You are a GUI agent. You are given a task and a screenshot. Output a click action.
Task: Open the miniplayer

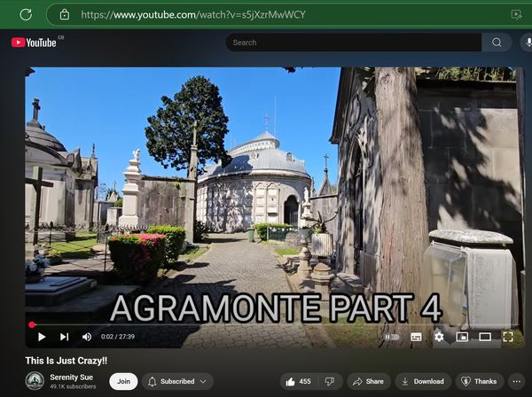(462, 337)
